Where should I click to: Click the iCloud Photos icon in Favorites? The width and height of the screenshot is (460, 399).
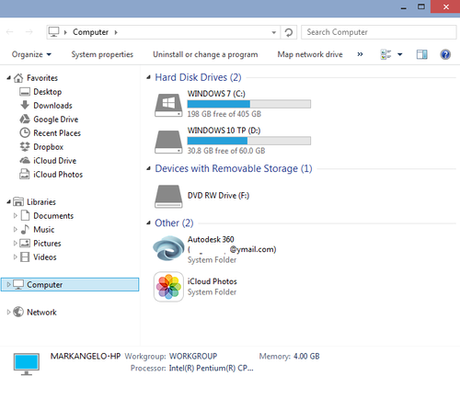pyautogui.click(x=25, y=174)
